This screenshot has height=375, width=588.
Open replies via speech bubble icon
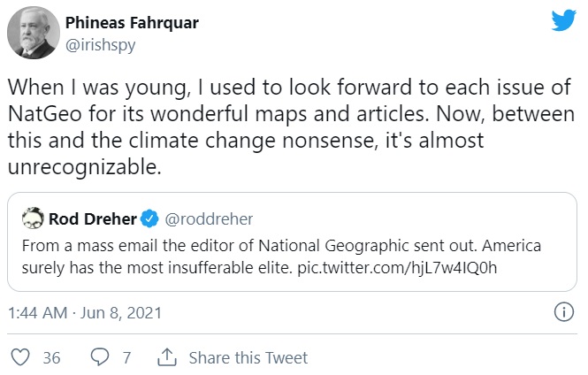pos(100,357)
